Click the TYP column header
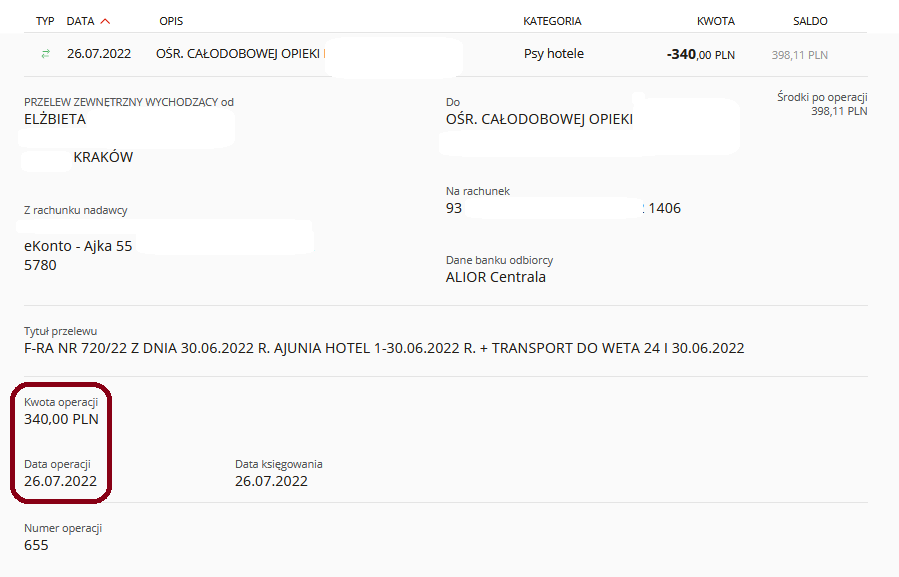The width and height of the screenshot is (899, 577). (45, 21)
